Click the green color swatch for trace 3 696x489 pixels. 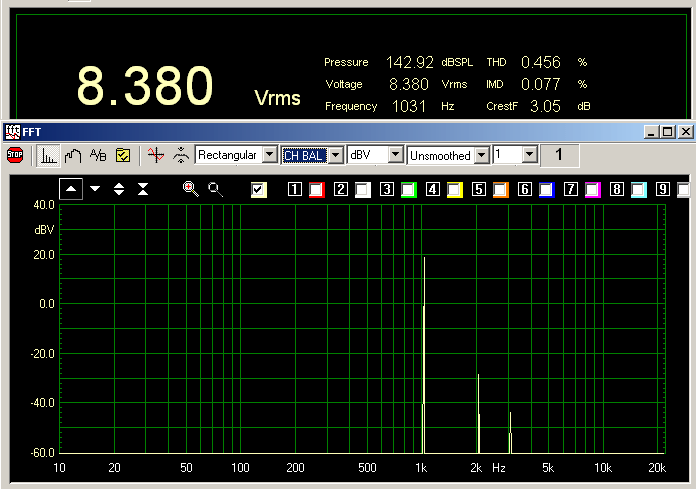[x=408, y=189]
